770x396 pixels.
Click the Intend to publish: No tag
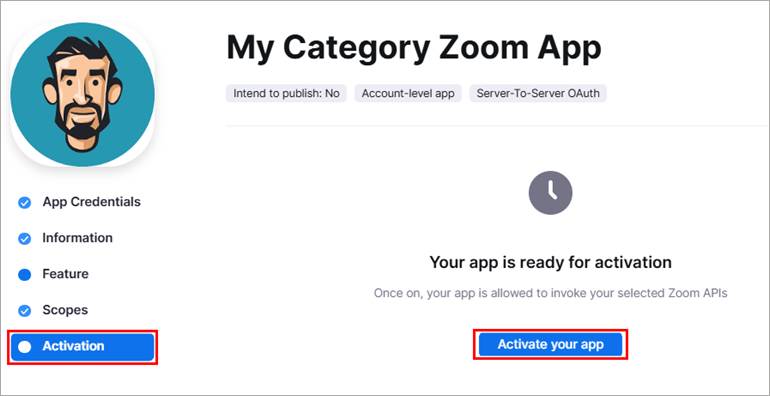tap(286, 93)
